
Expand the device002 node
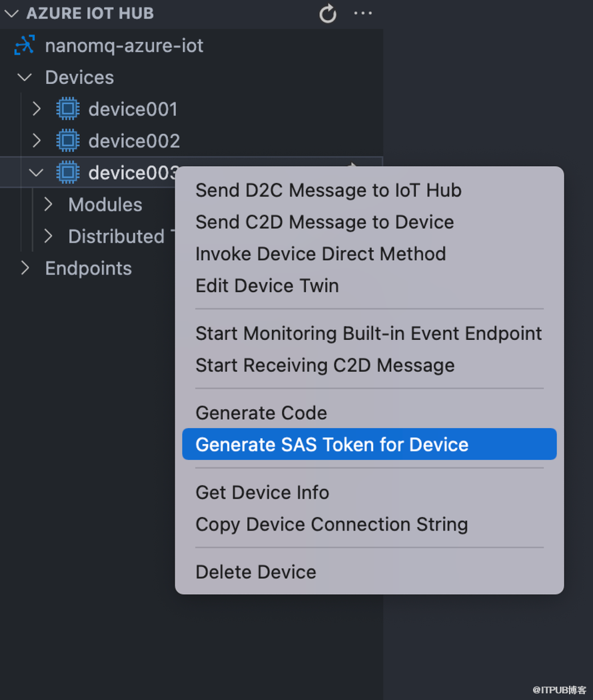coord(37,141)
